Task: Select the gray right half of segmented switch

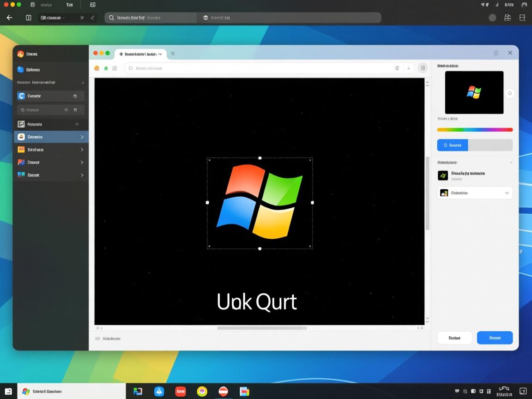Action: click(490, 145)
